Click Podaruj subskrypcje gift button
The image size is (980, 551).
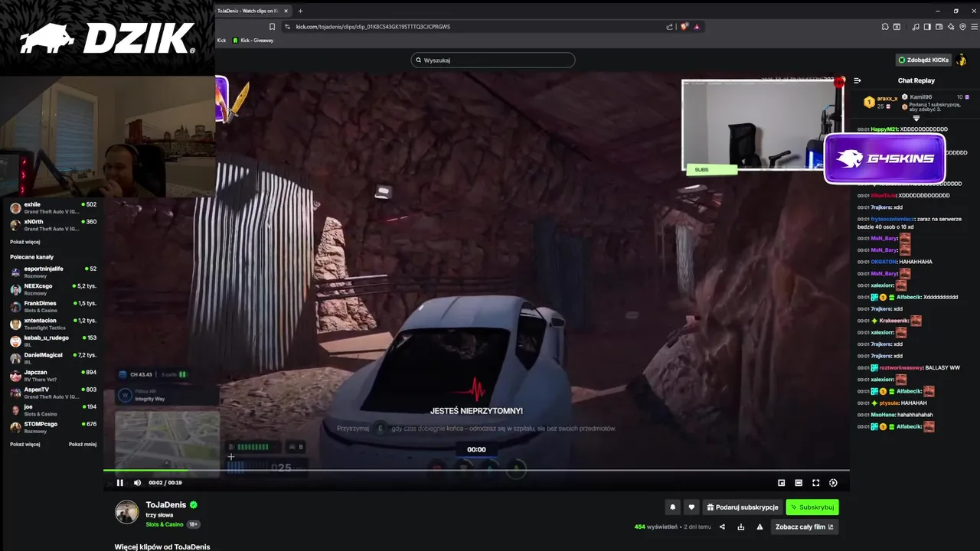pyautogui.click(x=742, y=507)
